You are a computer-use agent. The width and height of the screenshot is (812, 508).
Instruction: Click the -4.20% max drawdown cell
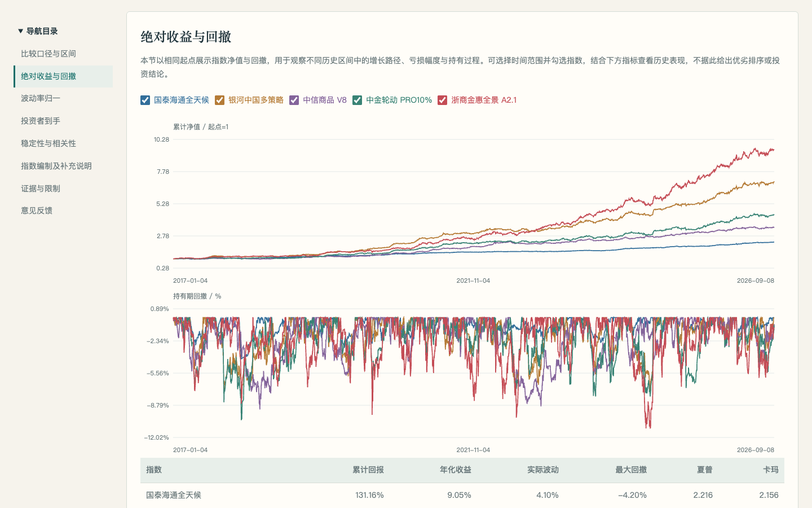[x=632, y=495]
